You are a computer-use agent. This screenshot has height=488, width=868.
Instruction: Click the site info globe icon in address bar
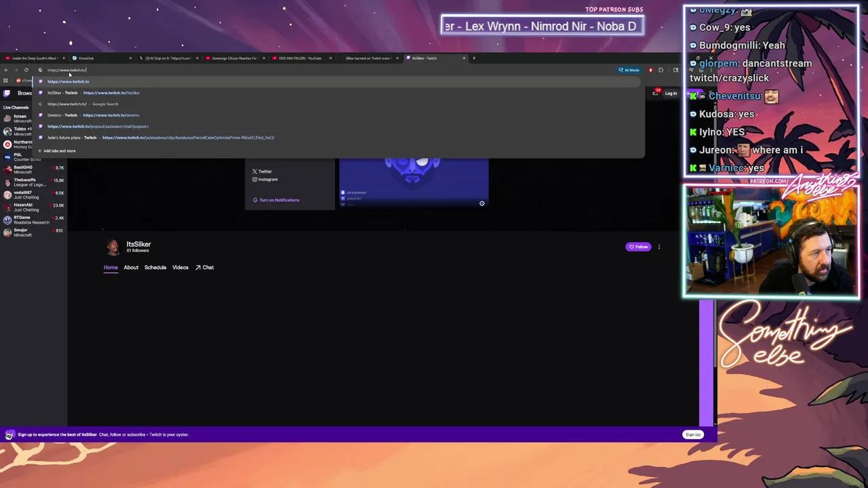click(40, 70)
